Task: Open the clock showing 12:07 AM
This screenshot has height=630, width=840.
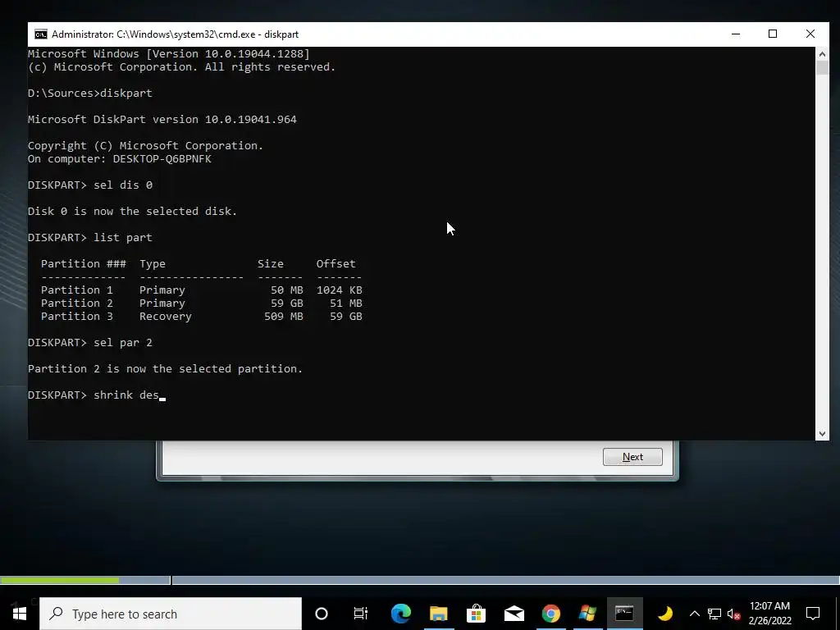Action: coord(769,614)
